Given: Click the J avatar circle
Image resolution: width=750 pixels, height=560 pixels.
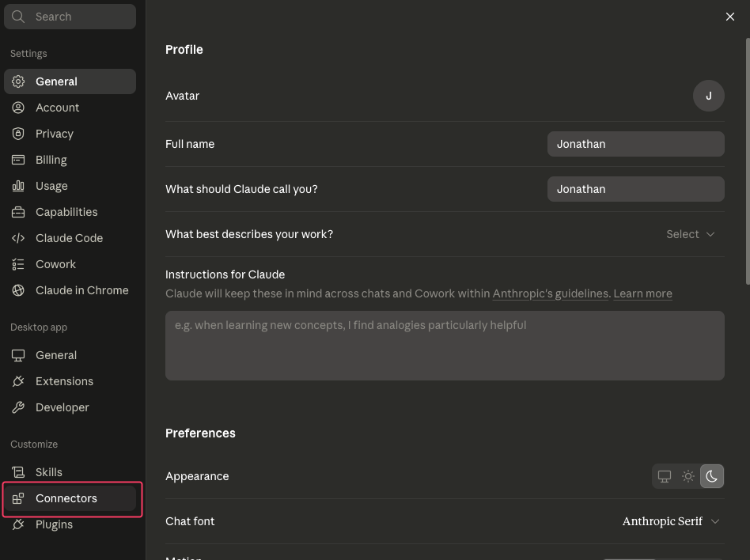Looking at the screenshot, I should tap(708, 96).
